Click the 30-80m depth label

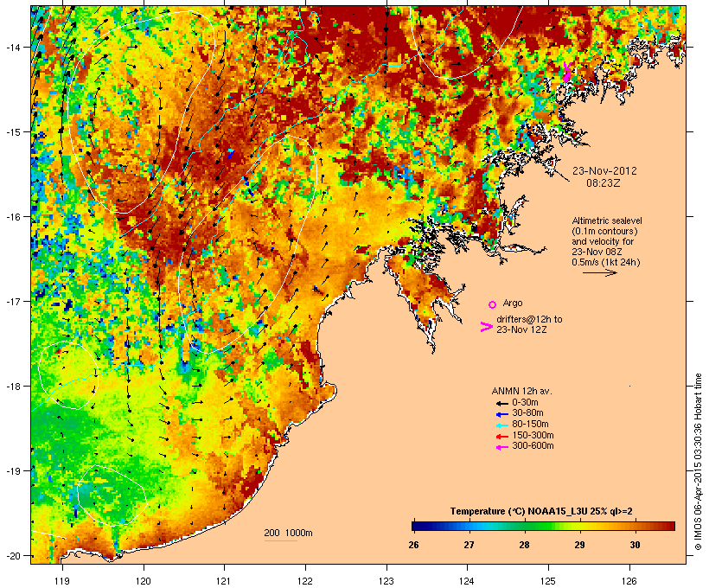click(x=527, y=413)
